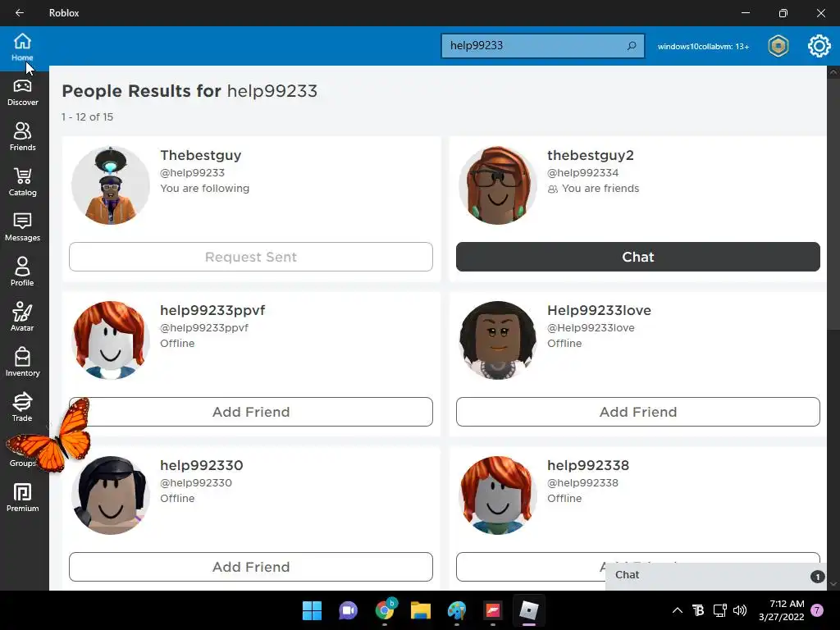840x630 pixels.
Task: Click the search magnifier icon
Action: pos(632,46)
